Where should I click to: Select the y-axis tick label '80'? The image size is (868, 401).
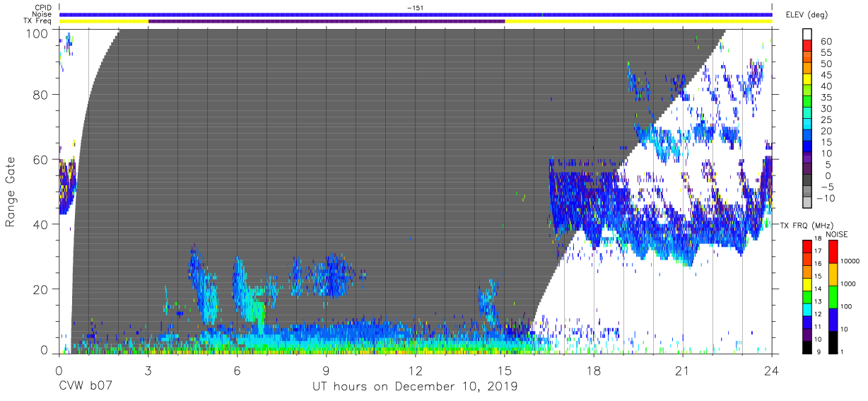(40, 95)
